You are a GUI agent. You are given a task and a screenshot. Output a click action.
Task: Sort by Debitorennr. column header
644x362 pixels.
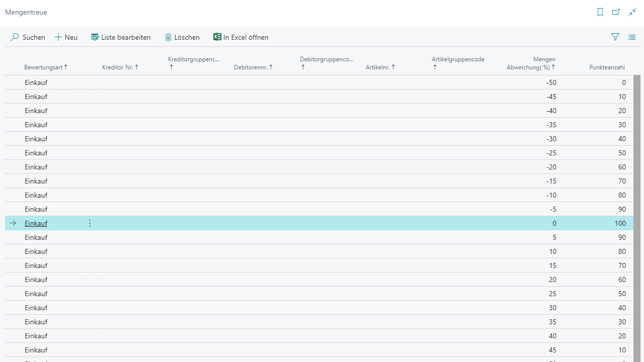point(254,67)
